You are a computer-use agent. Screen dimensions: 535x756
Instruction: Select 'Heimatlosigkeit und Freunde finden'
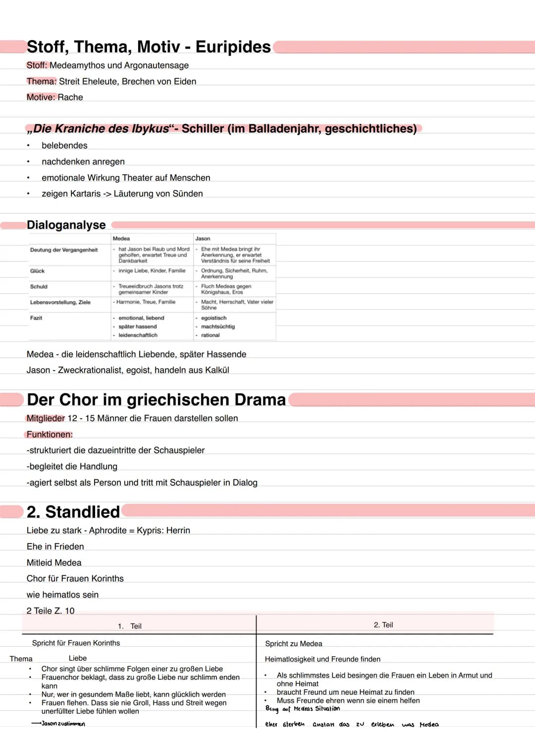click(x=322, y=659)
